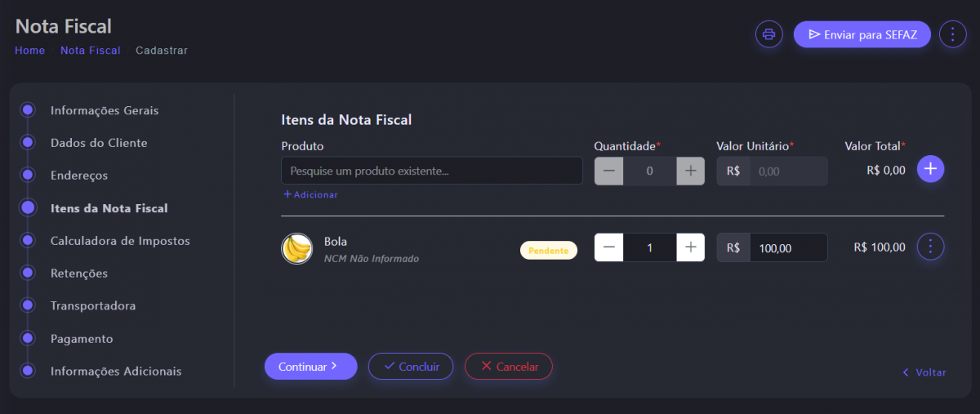Decrease the Bola quantity with minus

[609, 247]
